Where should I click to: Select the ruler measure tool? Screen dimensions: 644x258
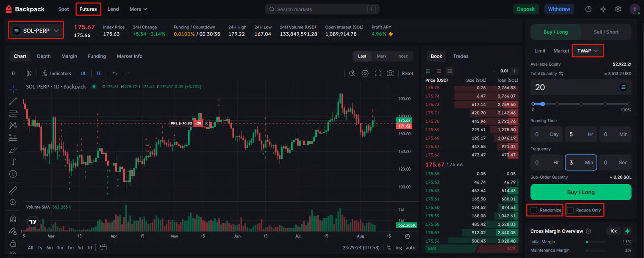13,190
